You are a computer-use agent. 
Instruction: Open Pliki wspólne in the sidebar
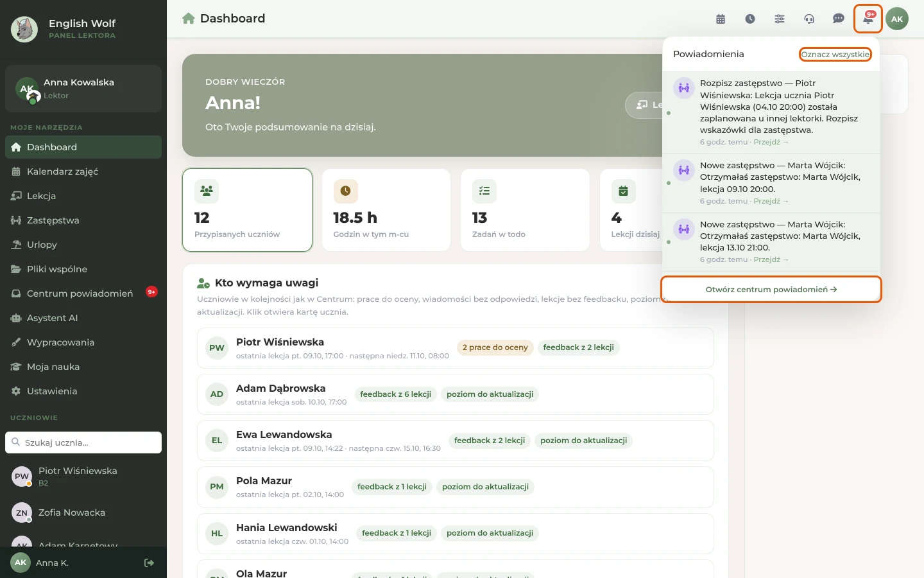click(x=83, y=269)
